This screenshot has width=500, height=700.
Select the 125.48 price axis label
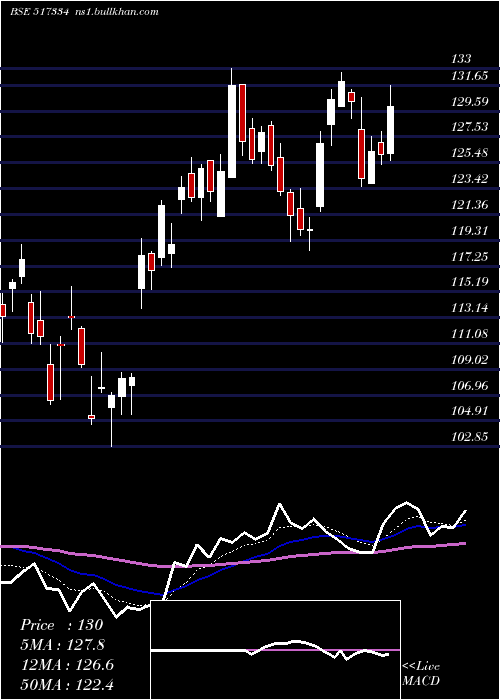point(470,153)
